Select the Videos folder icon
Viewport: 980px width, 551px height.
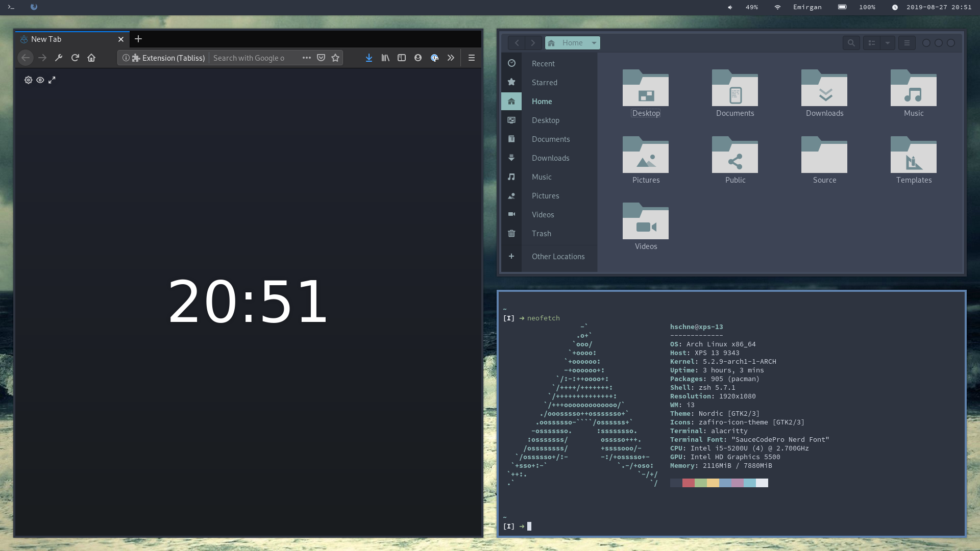(x=646, y=221)
